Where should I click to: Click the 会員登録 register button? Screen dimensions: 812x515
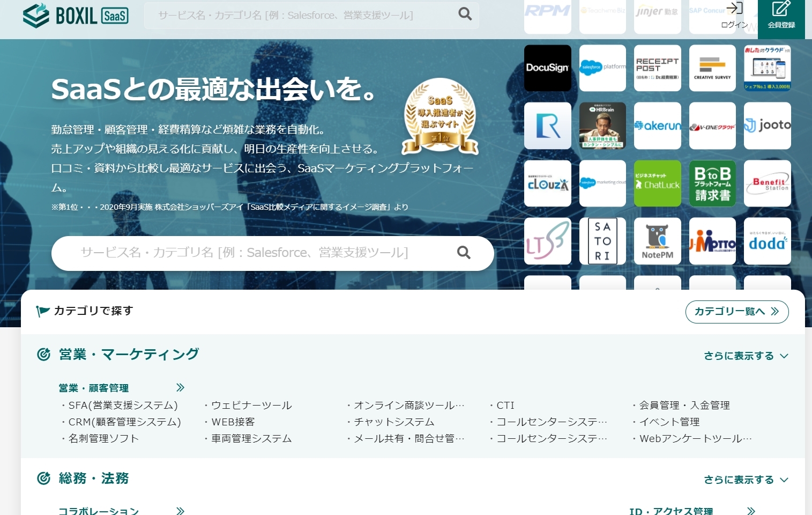[x=781, y=19]
